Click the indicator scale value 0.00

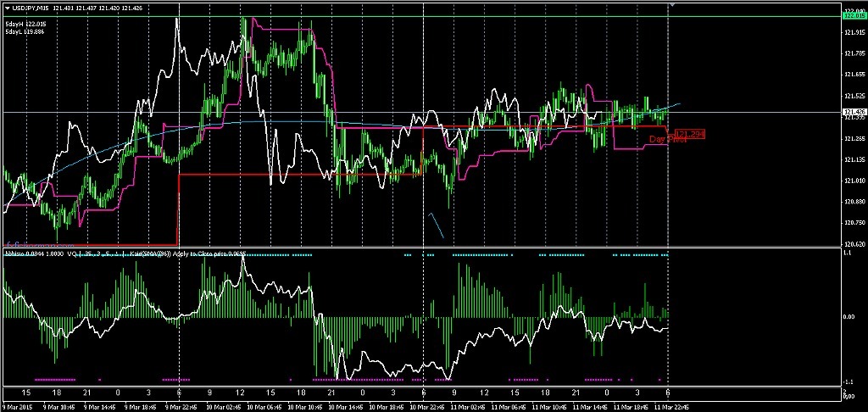[x=849, y=317]
